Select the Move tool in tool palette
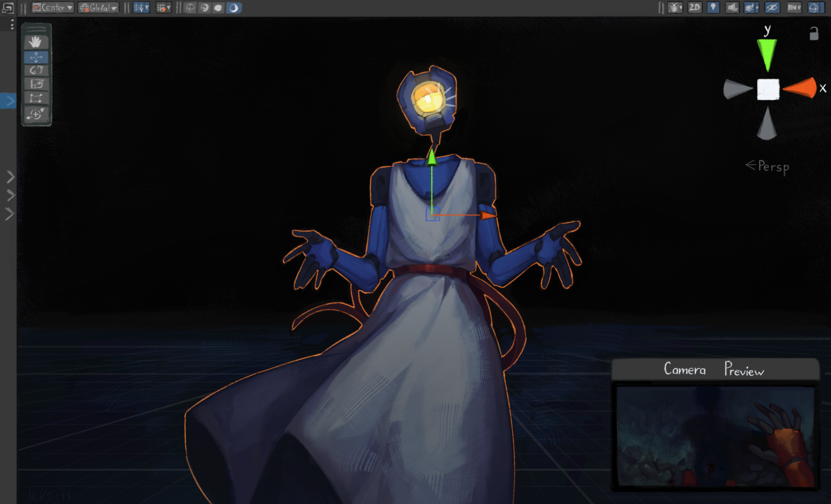 (36, 57)
